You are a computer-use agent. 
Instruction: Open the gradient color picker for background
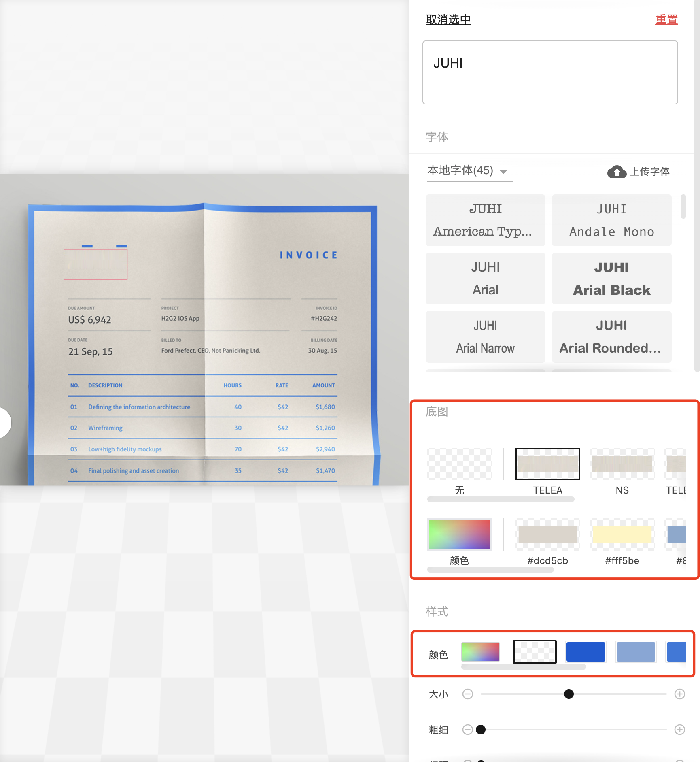pos(459,534)
